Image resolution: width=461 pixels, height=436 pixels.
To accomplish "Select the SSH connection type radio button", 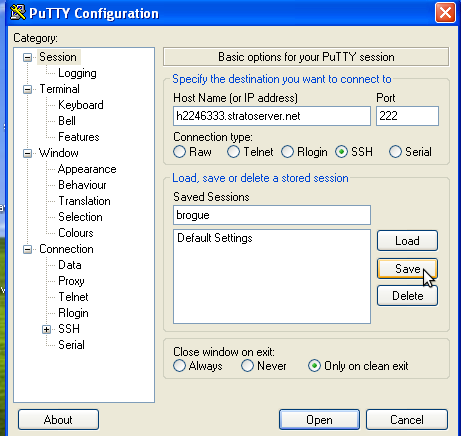I will click(x=341, y=152).
